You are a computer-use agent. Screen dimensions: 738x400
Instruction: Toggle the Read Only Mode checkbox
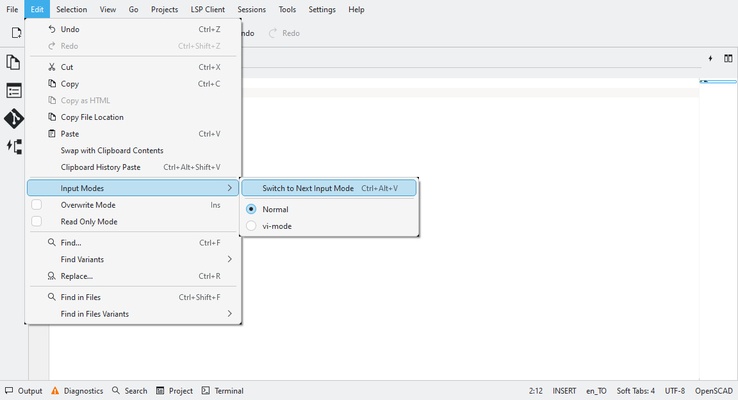click(x=37, y=222)
